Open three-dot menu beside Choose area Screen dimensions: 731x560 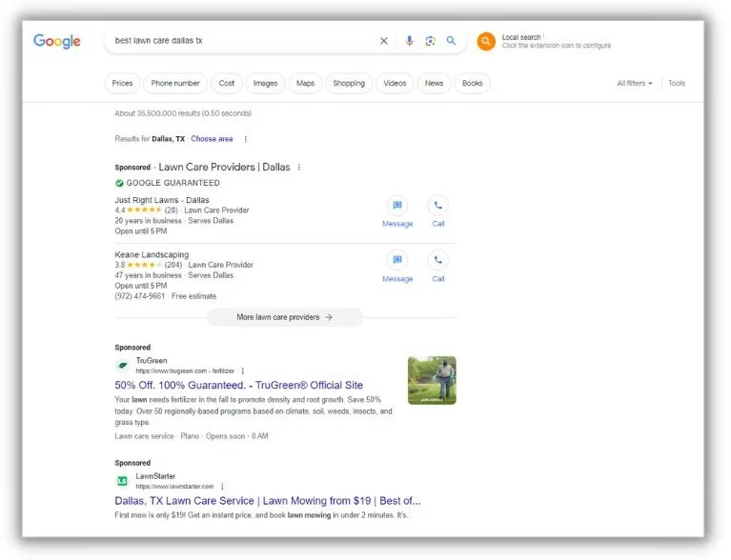point(246,139)
